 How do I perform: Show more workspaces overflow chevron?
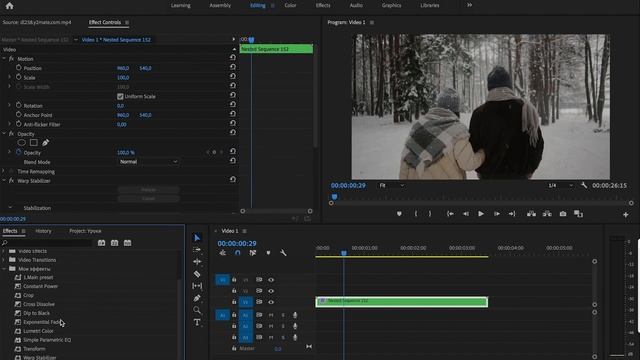click(x=469, y=5)
